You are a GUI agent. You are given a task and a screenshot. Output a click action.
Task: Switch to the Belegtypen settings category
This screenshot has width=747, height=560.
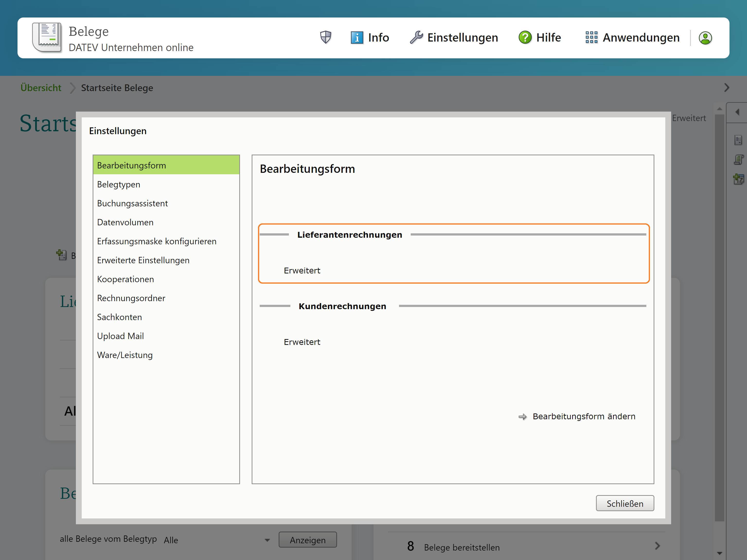click(x=118, y=184)
